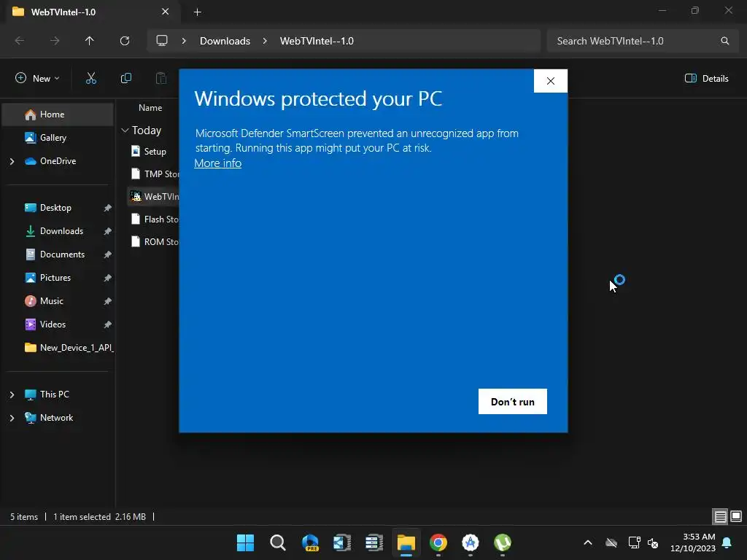Switch to large thumbnails view icon
The width and height of the screenshot is (747, 560).
pos(736,516)
